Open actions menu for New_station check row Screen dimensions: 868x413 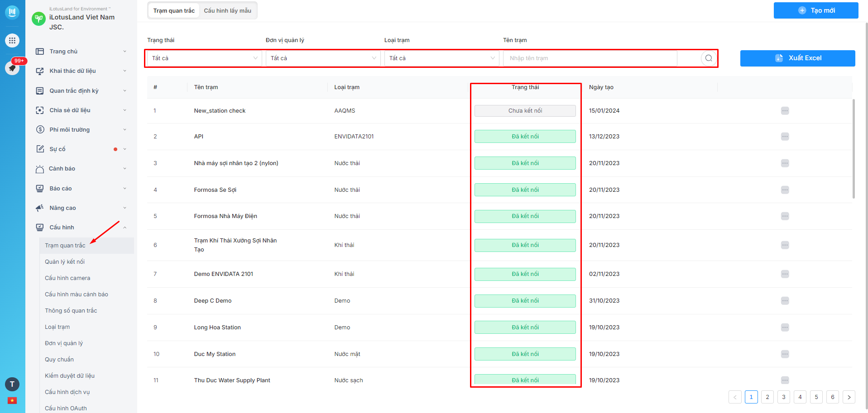785,111
